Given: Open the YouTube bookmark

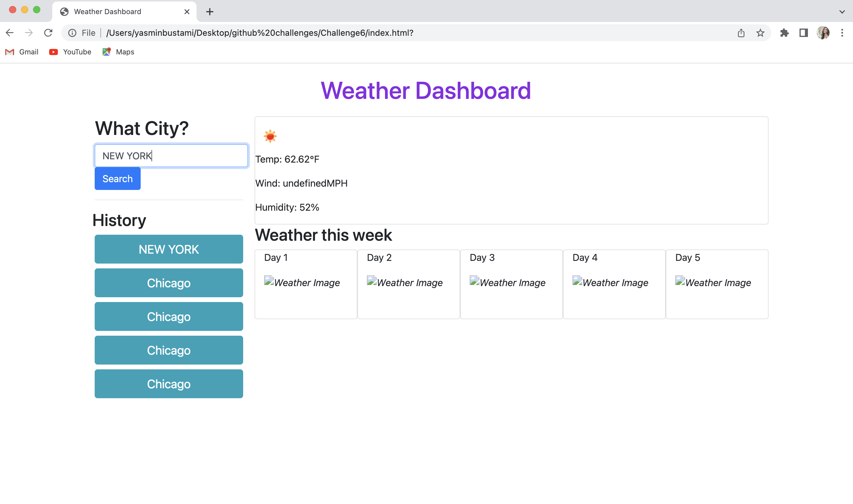Looking at the screenshot, I should pyautogui.click(x=70, y=52).
